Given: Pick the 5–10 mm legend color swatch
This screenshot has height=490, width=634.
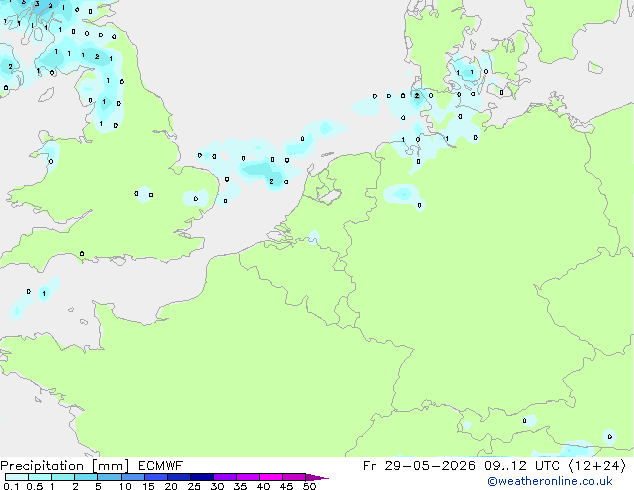Looking at the screenshot, I should click(109, 477).
